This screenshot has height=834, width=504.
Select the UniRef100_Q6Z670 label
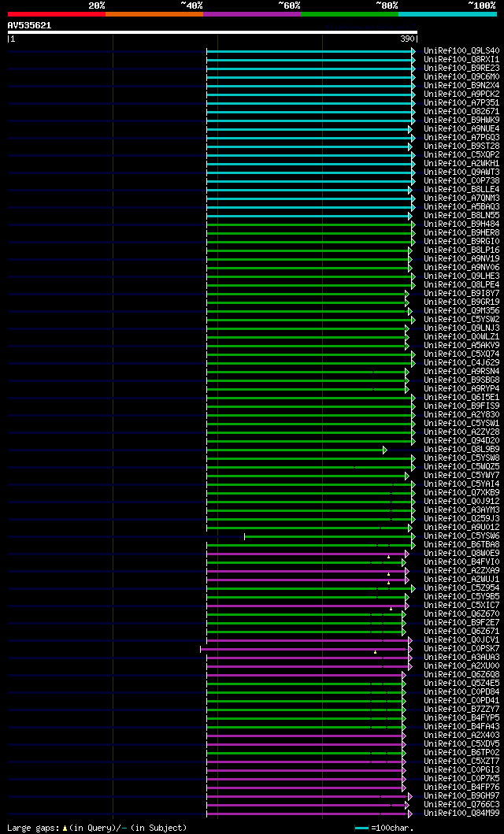tap(462, 614)
